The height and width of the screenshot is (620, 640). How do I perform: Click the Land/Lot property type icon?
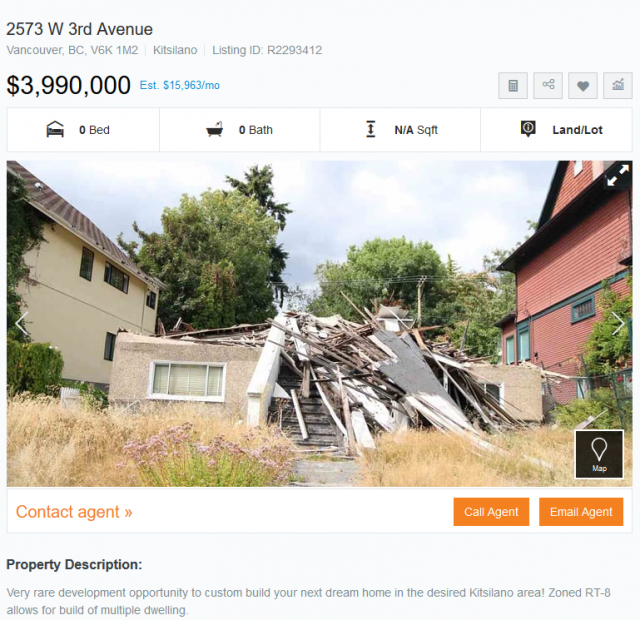(x=528, y=129)
